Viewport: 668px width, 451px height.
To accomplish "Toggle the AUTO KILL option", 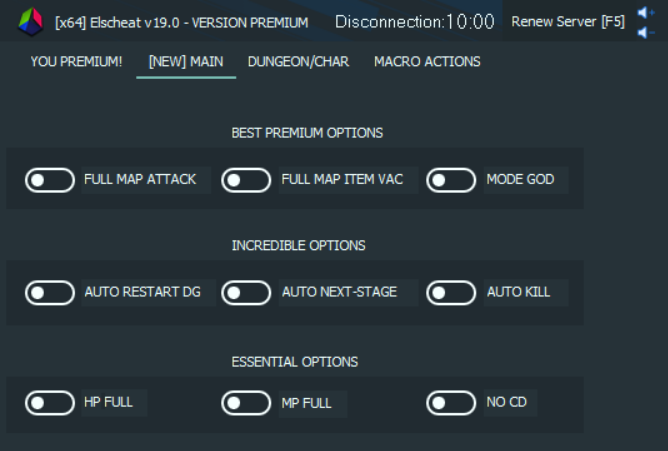I will [x=451, y=293].
